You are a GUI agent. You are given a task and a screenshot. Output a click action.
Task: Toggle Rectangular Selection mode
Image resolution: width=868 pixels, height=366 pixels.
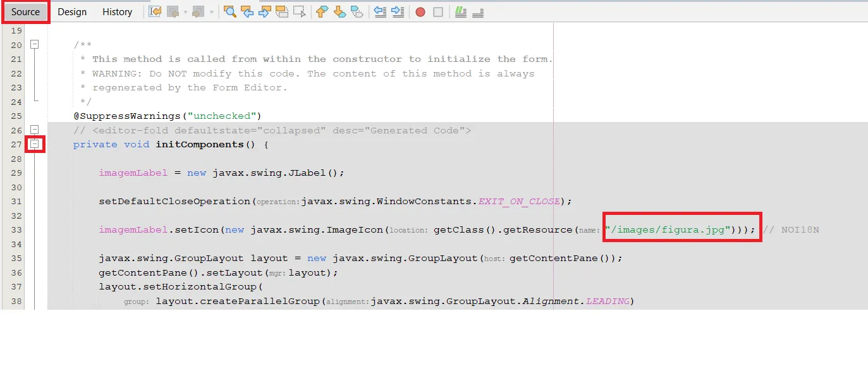pos(299,11)
